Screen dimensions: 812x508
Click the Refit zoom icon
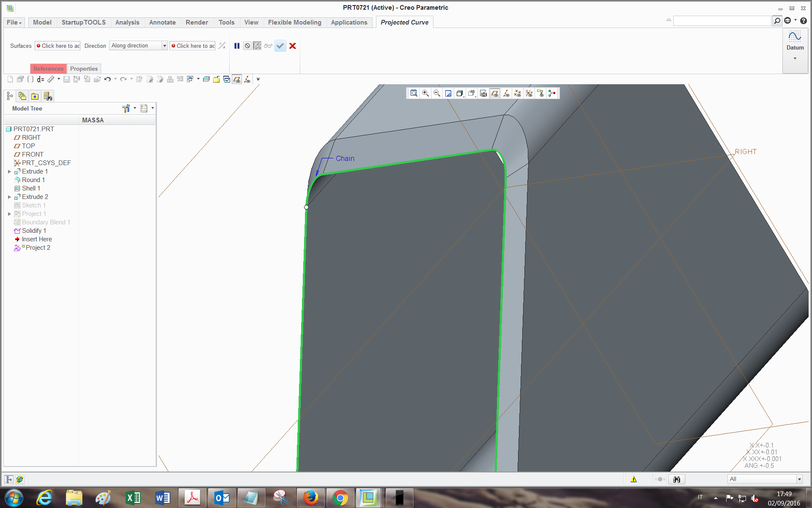414,93
